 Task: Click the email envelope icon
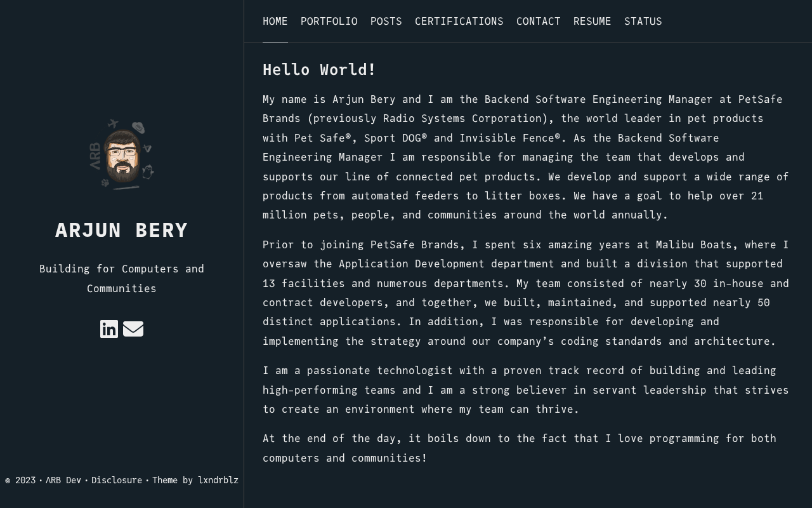pyautogui.click(x=133, y=329)
